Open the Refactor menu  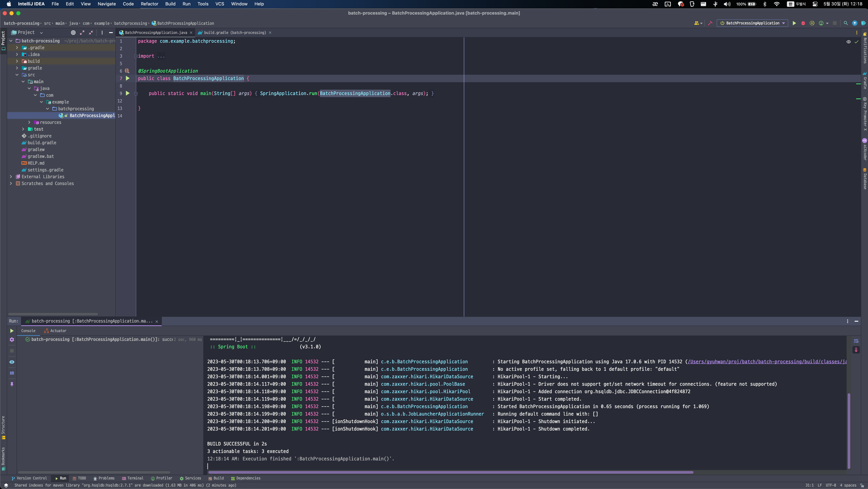pos(149,4)
